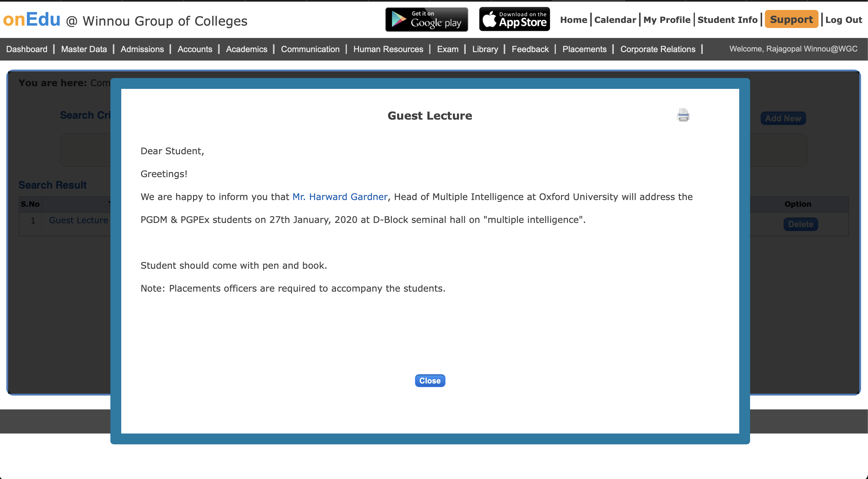Viewport: 868px width, 479px height.
Task: Open the Library menu
Action: click(x=485, y=49)
